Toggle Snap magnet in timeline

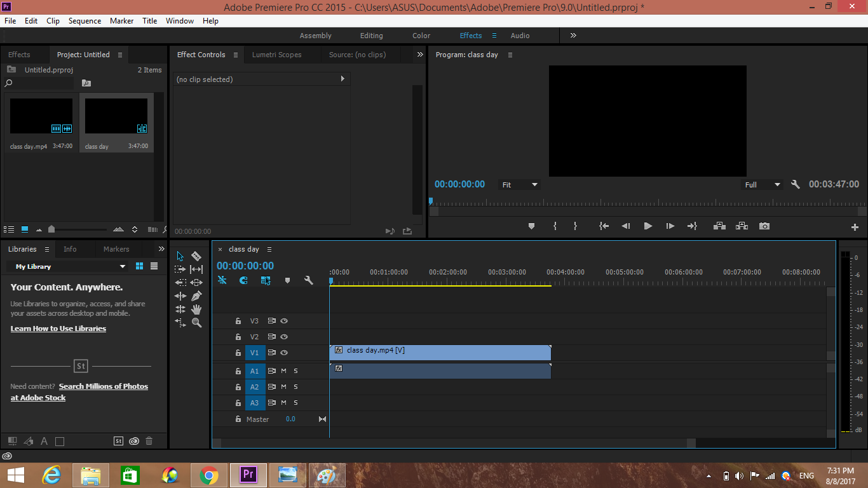coord(243,280)
